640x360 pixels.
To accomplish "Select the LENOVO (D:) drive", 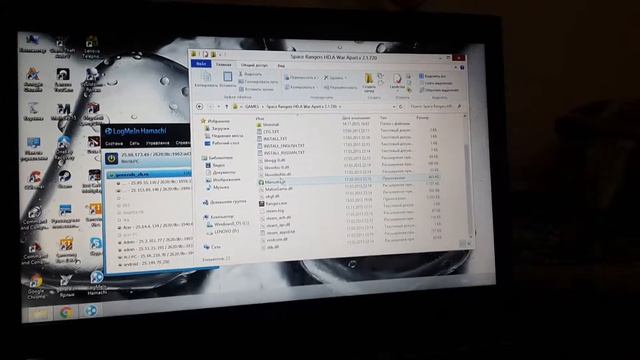I will [x=224, y=231].
